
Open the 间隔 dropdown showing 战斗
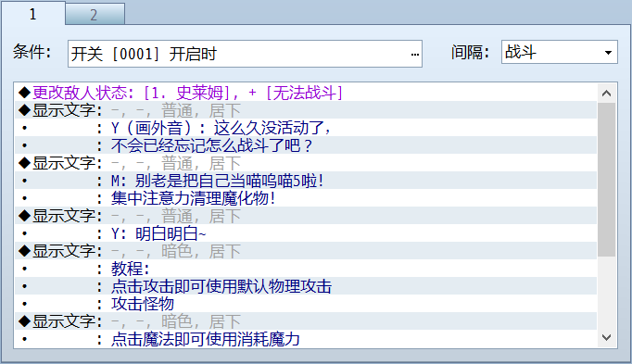(x=559, y=52)
